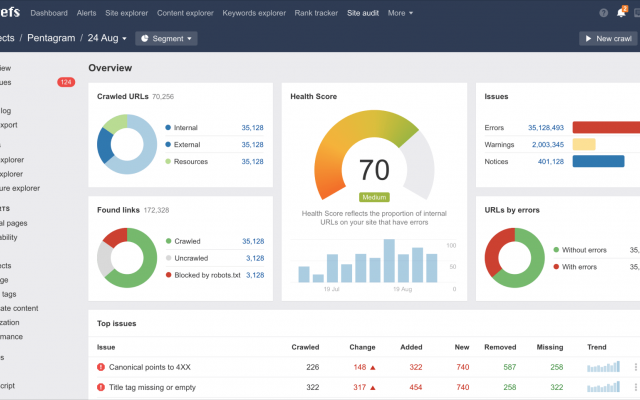Click the yellow Warnings bar
This screenshot has width=640, height=400.
point(584,144)
